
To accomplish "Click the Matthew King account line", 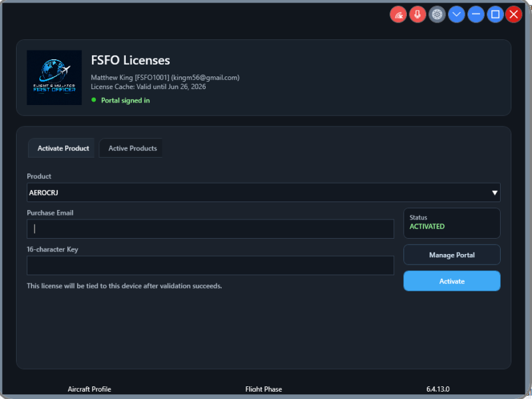I will pyautogui.click(x=165, y=78).
